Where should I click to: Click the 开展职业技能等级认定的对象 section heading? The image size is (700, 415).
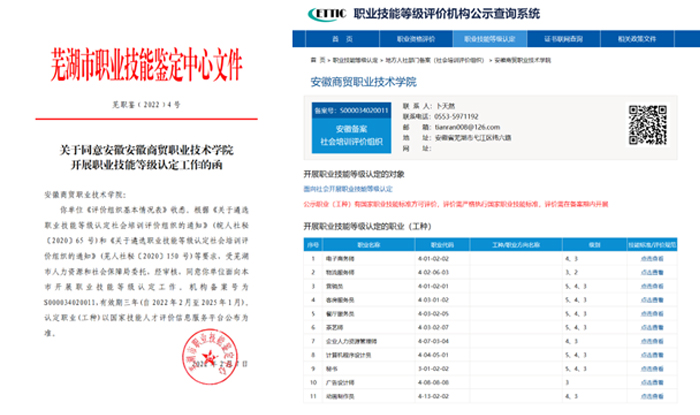click(354, 174)
